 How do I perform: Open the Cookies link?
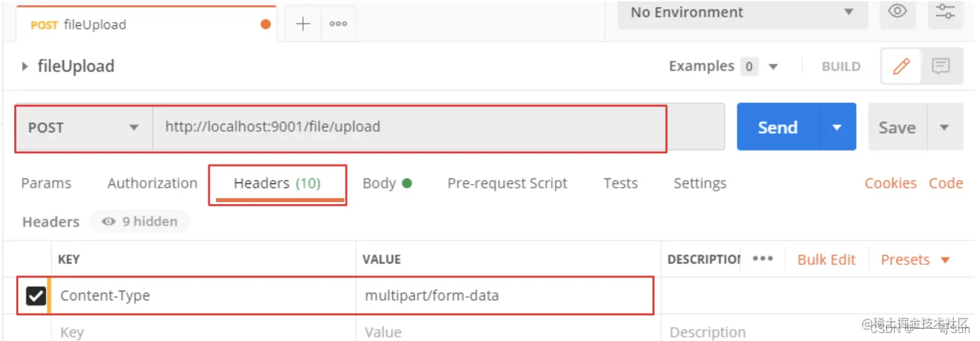890,183
